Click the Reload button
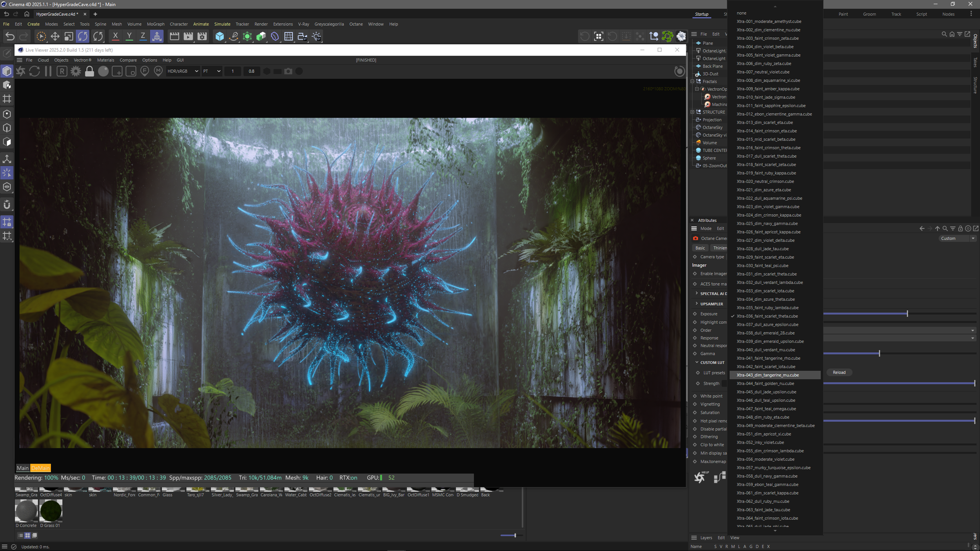Image resolution: width=980 pixels, height=551 pixels. 839,372
